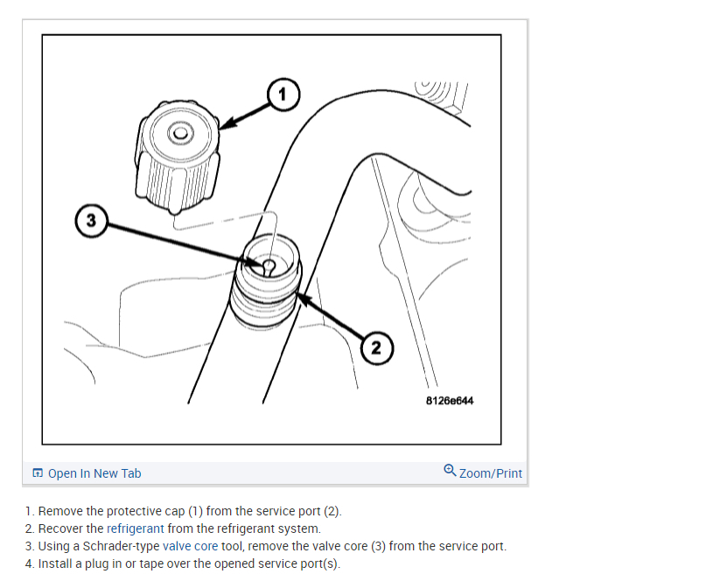Click step 2 about recovering refrigerant
This screenshot has width=720, height=588.
coord(173,528)
